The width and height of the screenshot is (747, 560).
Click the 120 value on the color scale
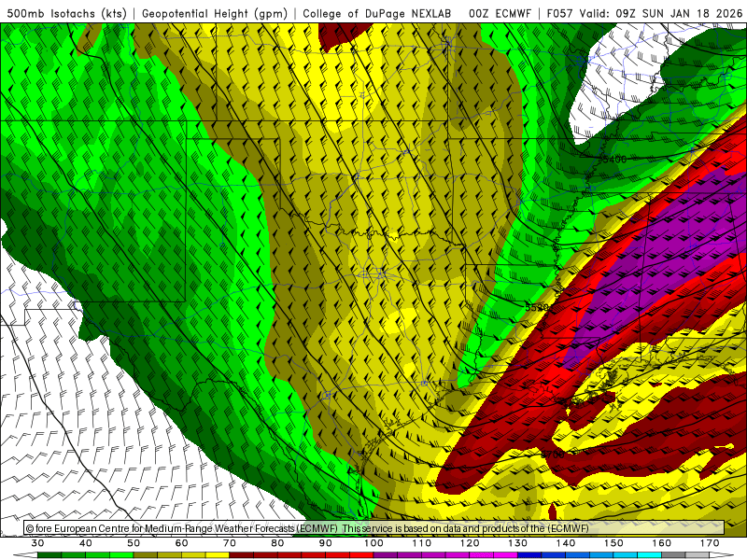tap(470, 543)
